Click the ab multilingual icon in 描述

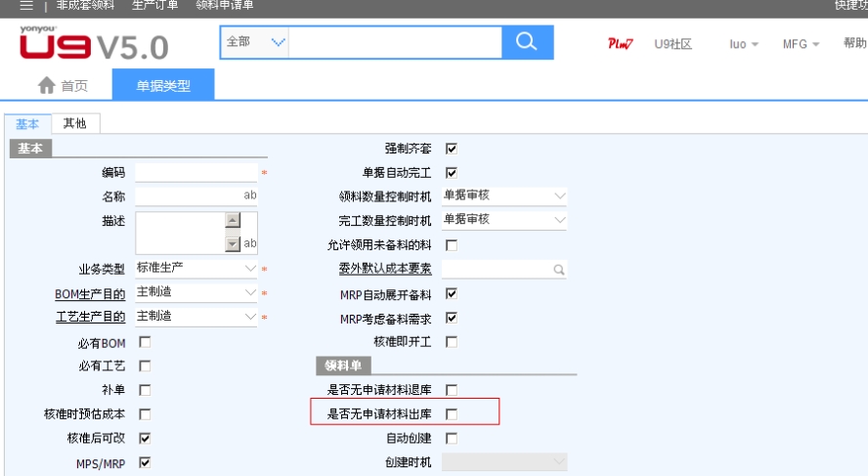tap(249, 243)
